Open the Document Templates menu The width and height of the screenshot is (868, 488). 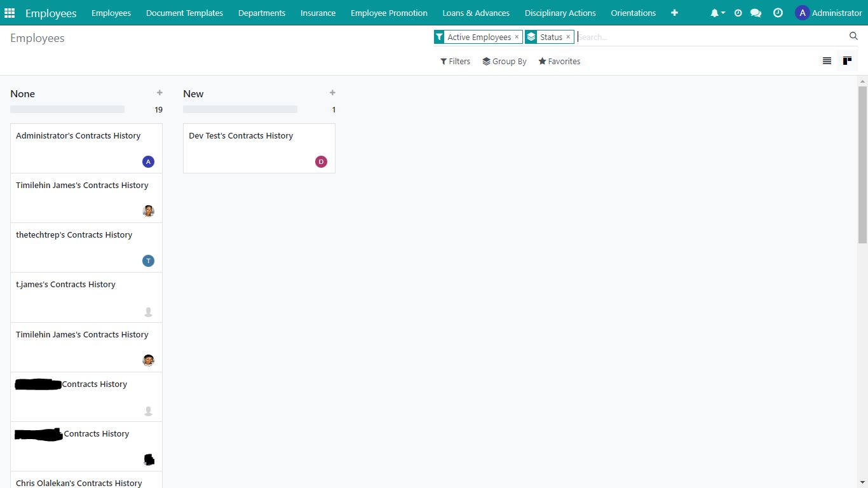(x=184, y=13)
